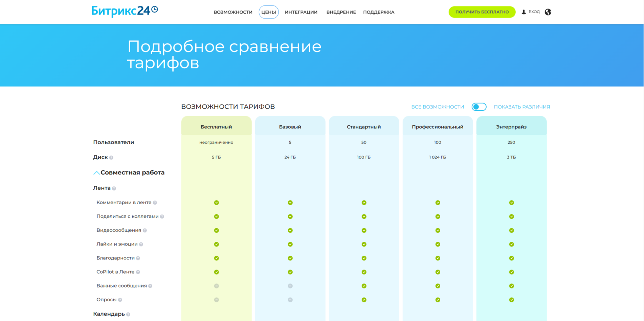
Task: Click the user login icon
Action: tap(524, 12)
